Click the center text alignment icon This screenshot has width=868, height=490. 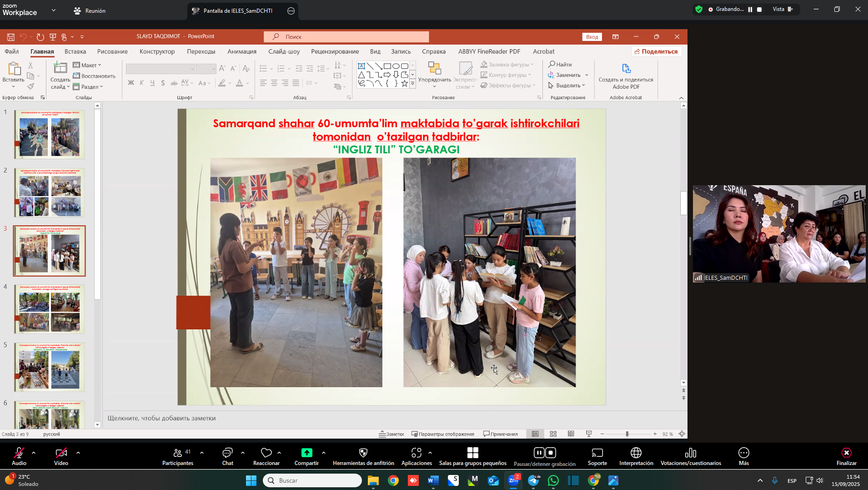pos(274,83)
